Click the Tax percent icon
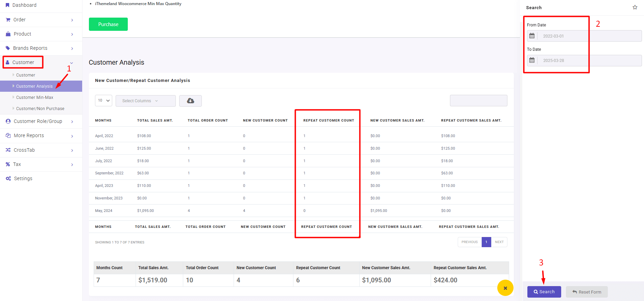This screenshot has width=644, height=301. (8, 164)
